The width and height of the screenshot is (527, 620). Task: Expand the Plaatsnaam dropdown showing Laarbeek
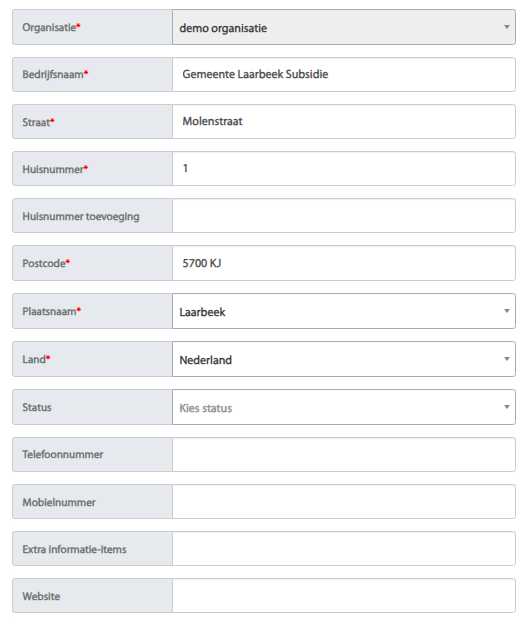click(x=344, y=311)
